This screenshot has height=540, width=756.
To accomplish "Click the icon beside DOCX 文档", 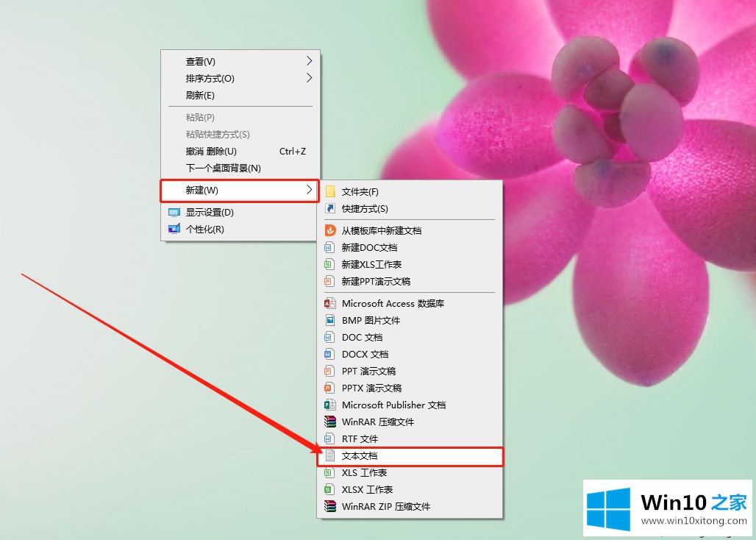I will [329, 354].
